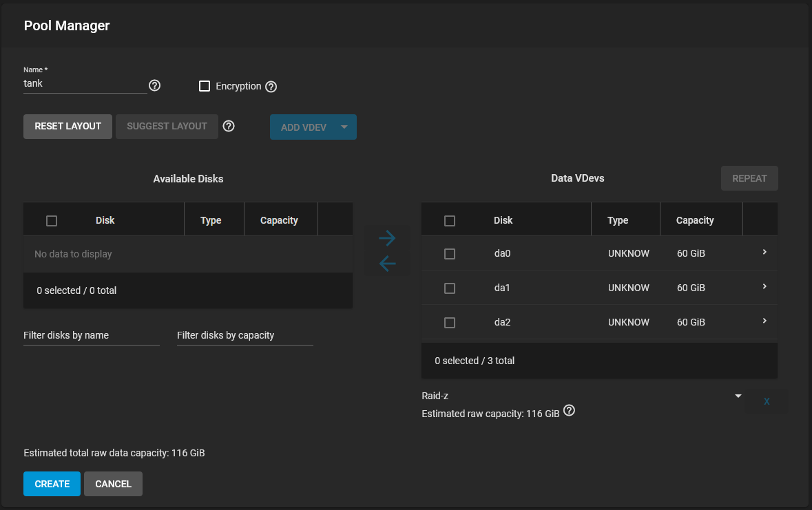Enable the Encryption checkbox
The width and height of the screenshot is (812, 510).
(205, 86)
